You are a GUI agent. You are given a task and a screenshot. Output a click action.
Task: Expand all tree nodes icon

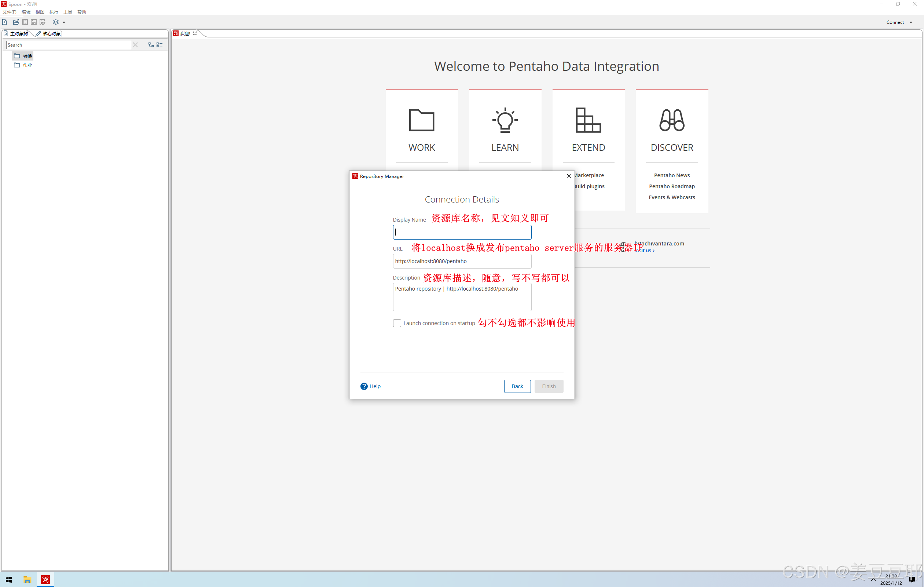point(151,45)
